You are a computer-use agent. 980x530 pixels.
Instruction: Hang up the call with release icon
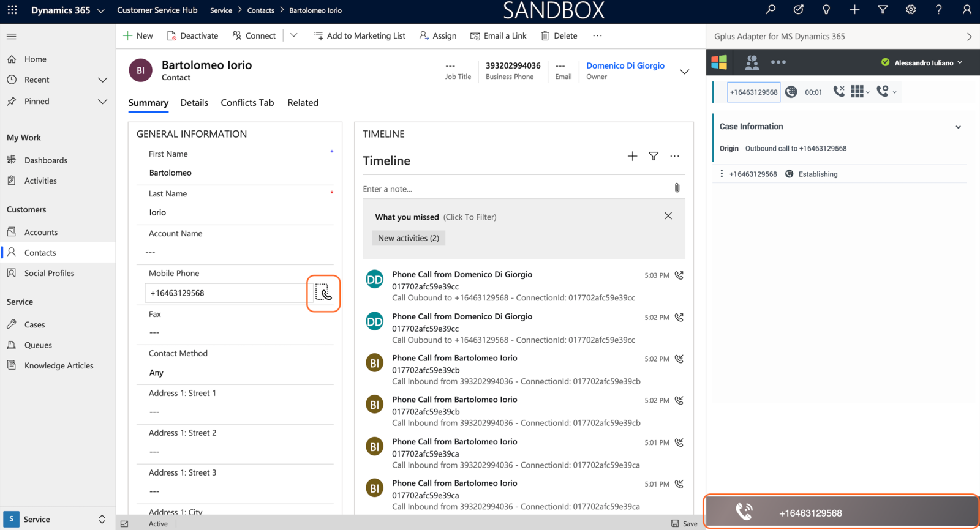839,91
